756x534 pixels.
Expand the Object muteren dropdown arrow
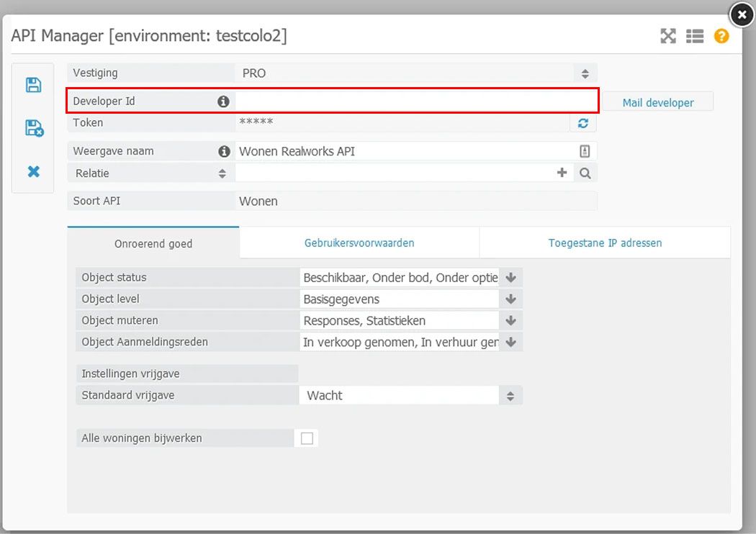click(511, 321)
